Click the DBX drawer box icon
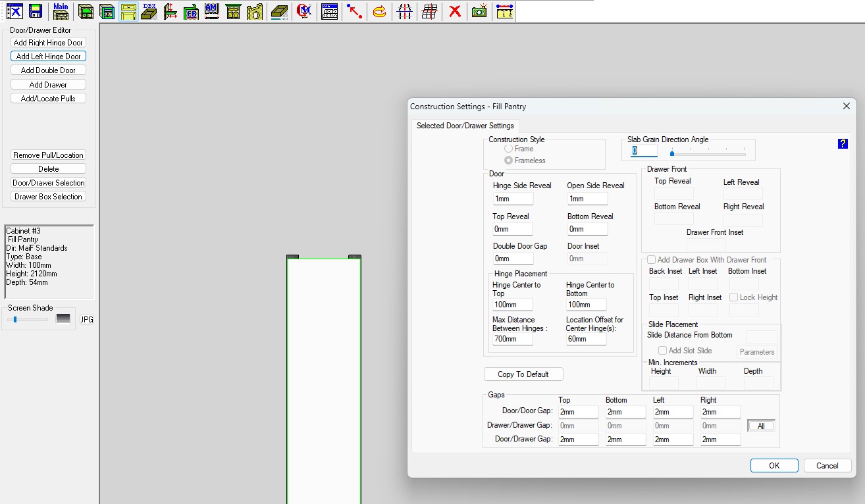 coord(149,11)
